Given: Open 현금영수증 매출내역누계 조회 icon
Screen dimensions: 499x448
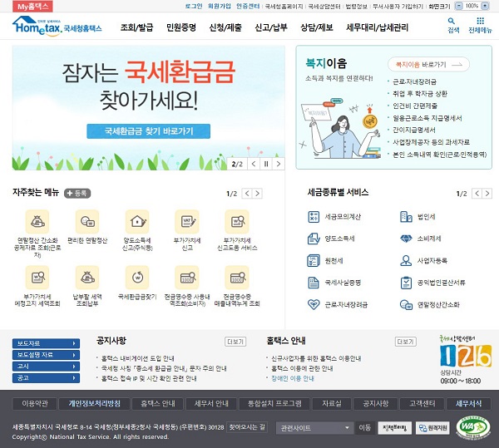Looking at the screenshot, I should click(237, 278).
